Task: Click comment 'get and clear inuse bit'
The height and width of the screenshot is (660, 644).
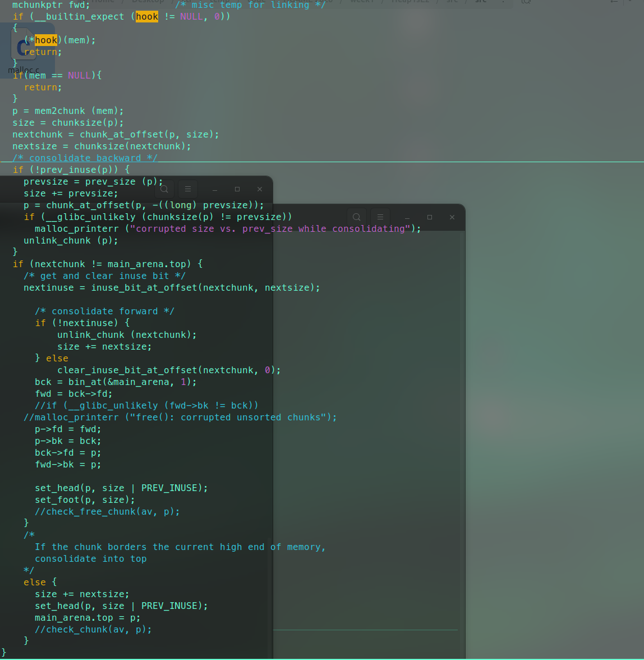Action: coord(104,276)
